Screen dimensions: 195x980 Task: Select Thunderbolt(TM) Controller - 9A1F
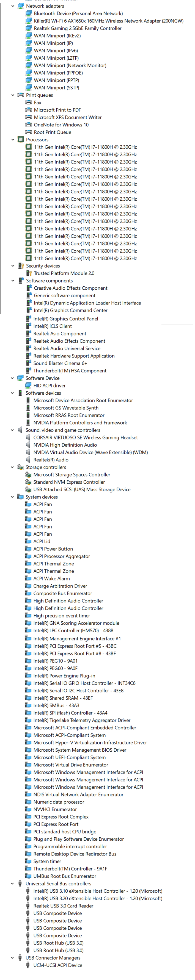point(70,869)
